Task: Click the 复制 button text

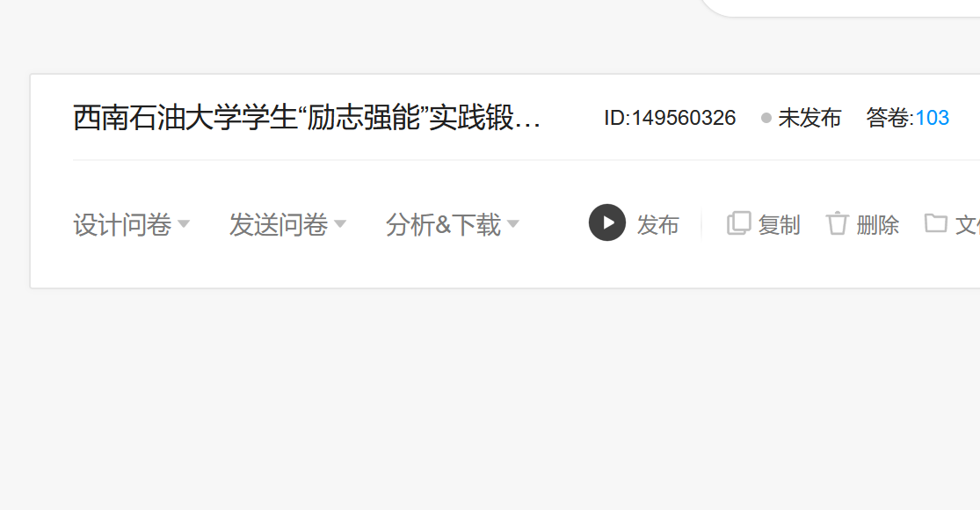Action: [779, 225]
